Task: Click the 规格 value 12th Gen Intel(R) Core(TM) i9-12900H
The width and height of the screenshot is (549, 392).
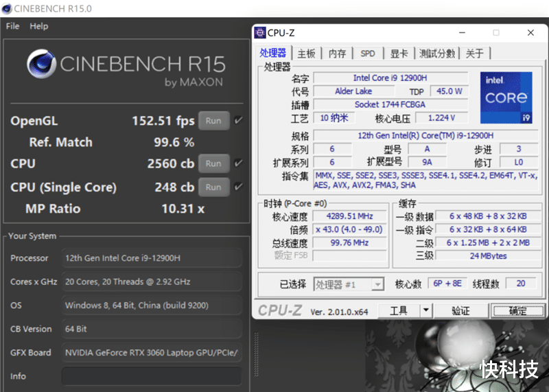Action: [425, 135]
